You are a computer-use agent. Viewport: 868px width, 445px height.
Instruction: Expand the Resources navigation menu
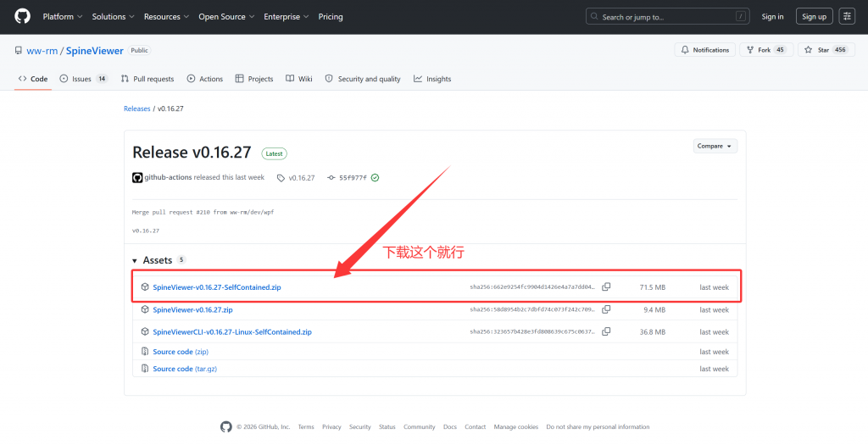click(166, 17)
